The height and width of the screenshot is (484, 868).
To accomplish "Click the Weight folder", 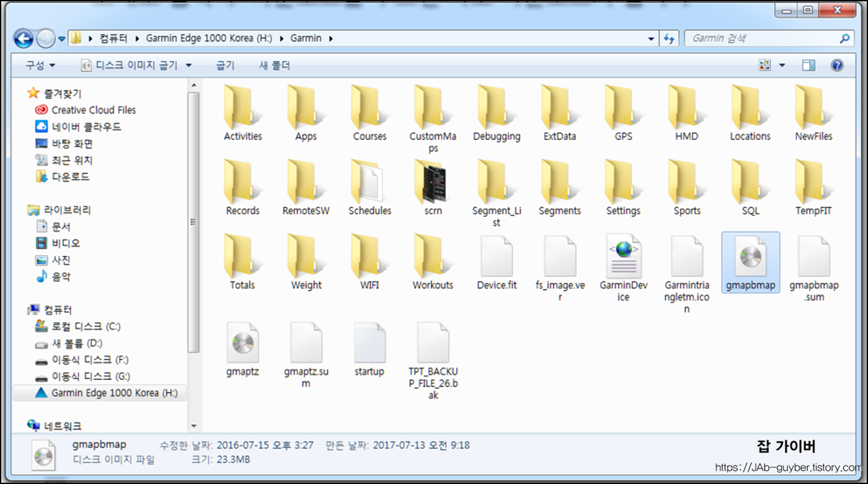I will pos(306,263).
